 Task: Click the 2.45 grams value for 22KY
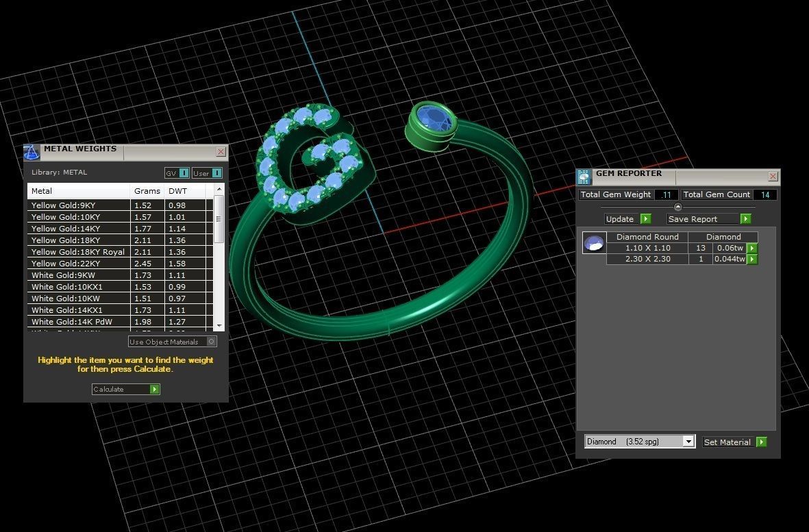click(x=143, y=264)
